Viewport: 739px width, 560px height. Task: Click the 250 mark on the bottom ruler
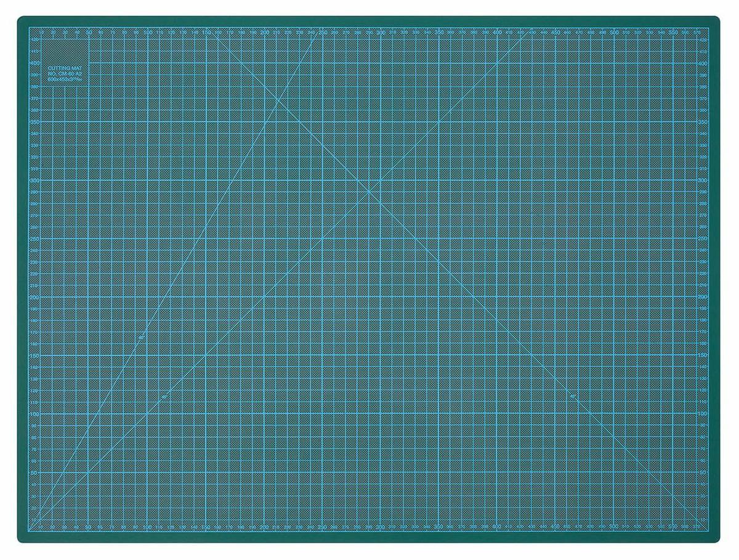(323, 527)
